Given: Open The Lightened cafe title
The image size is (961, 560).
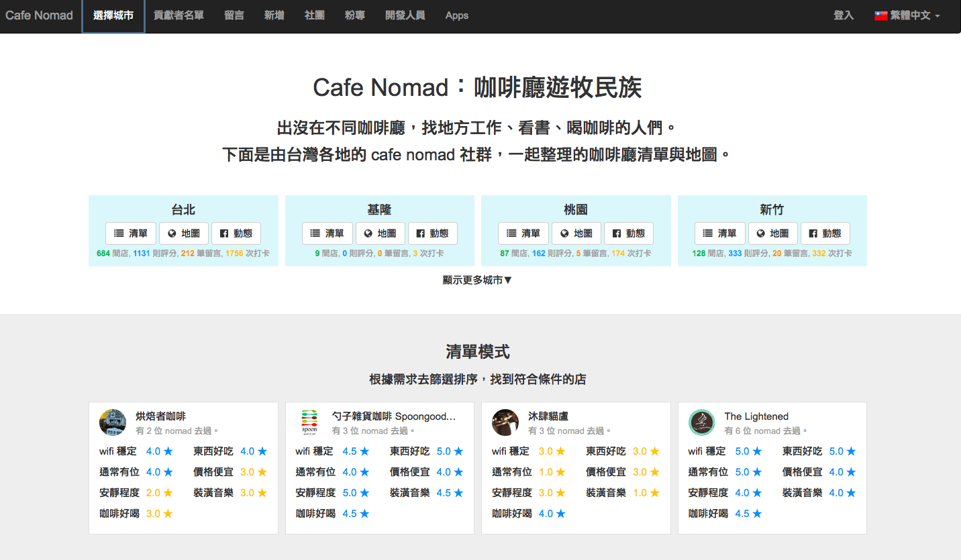Looking at the screenshot, I should (756, 416).
